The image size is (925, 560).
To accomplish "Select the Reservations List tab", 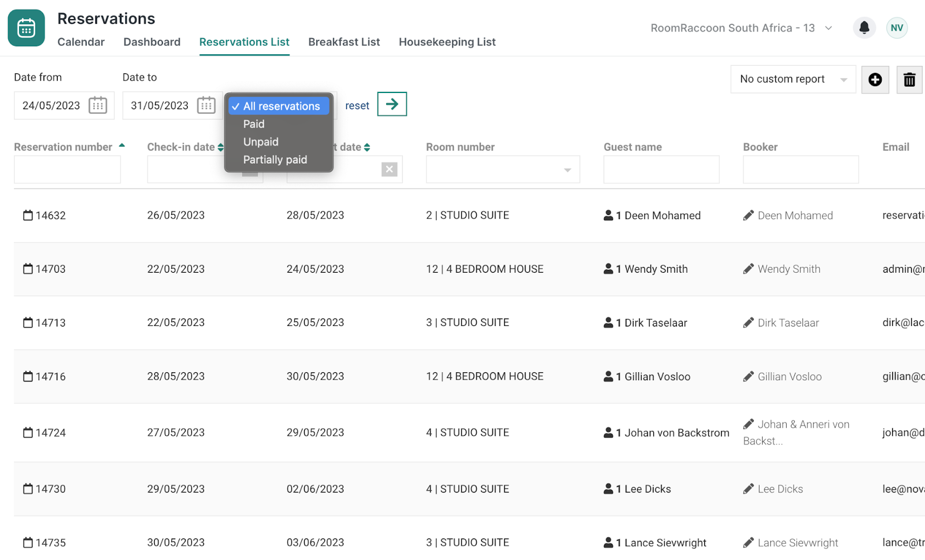I will [245, 42].
